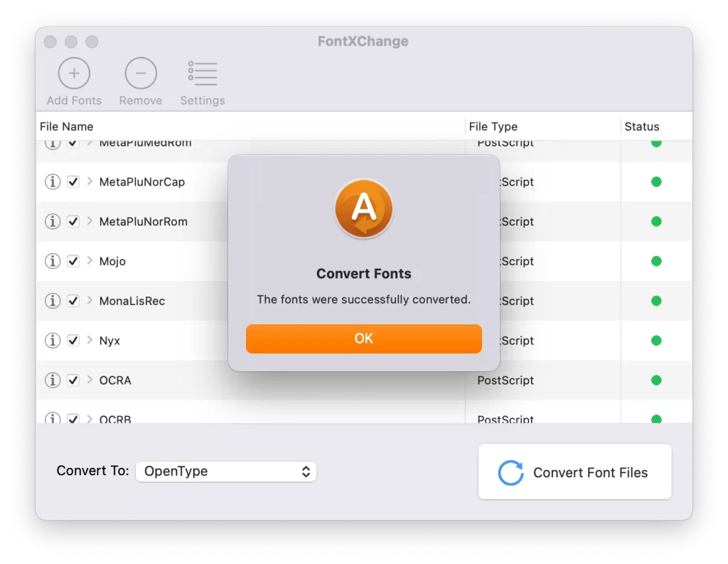Uncheck the Mojo font checkbox

pos(73,261)
